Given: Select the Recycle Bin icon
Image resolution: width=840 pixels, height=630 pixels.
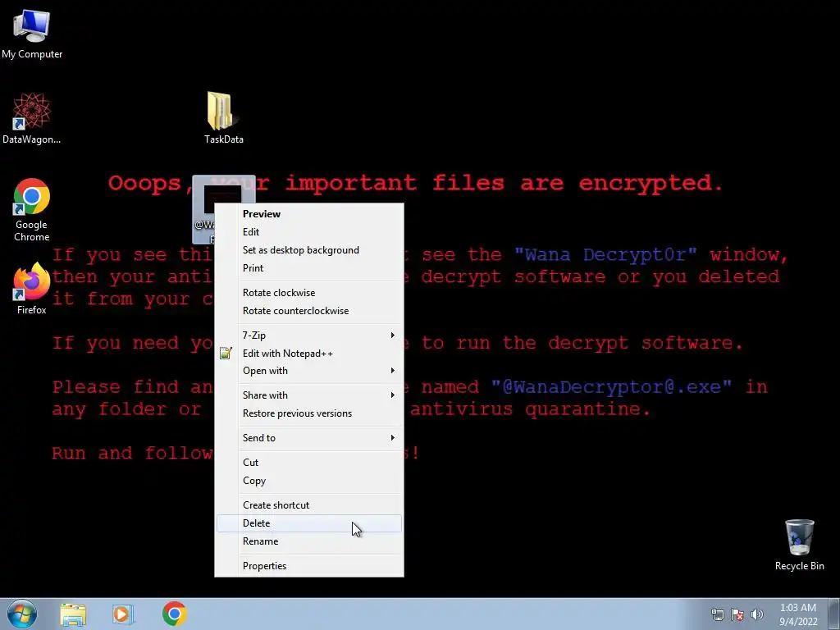Looking at the screenshot, I should [x=799, y=545].
